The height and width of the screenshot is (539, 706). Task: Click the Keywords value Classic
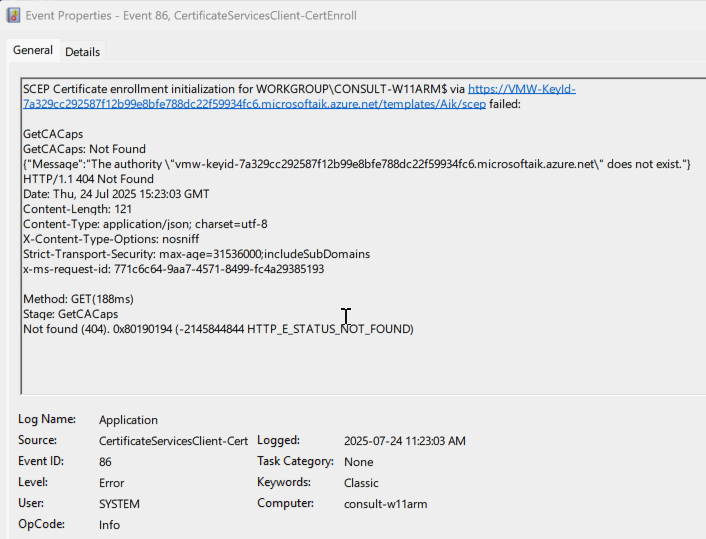[x=361, y=483]
